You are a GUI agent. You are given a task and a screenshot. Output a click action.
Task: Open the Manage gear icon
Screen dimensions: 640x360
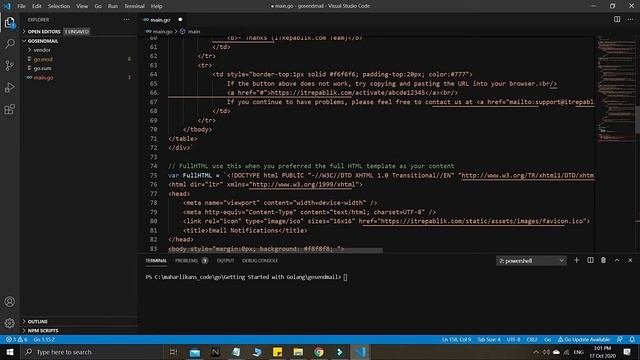(x=9, y=323)
